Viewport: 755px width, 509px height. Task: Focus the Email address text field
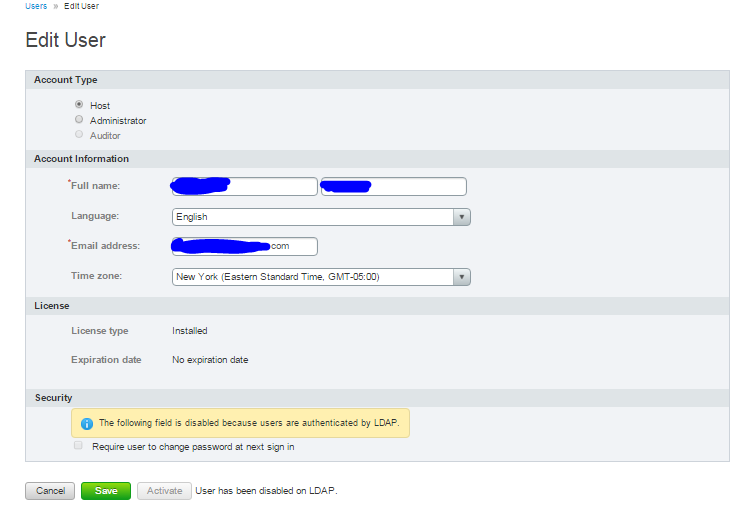pos(244,246)
